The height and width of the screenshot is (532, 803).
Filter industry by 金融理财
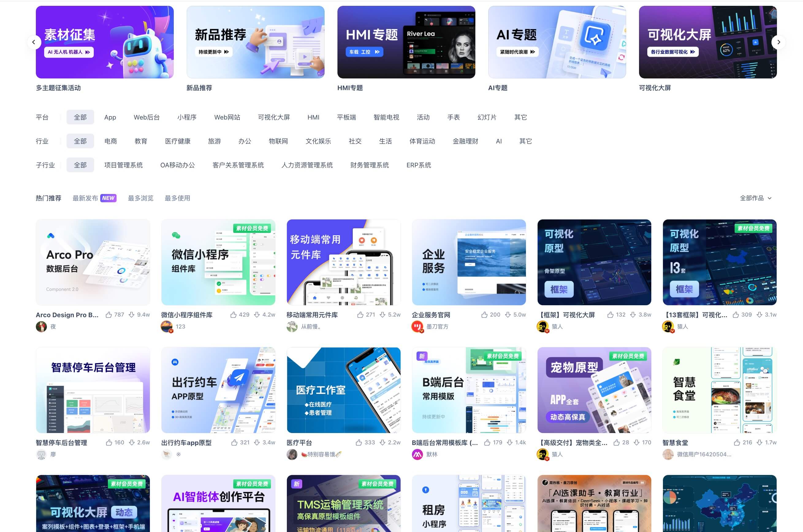point(466,141)
